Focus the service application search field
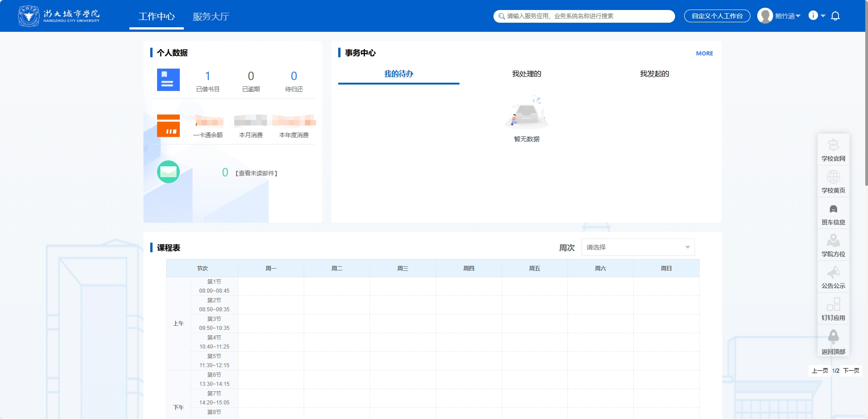This screenshot has height=419, width=868. coord(584,16)
